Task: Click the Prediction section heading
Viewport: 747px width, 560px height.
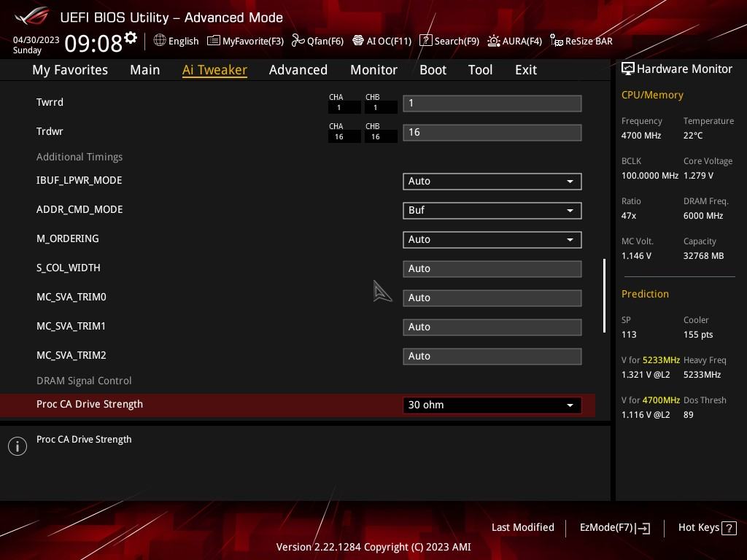Action: (x=645, y=294)
